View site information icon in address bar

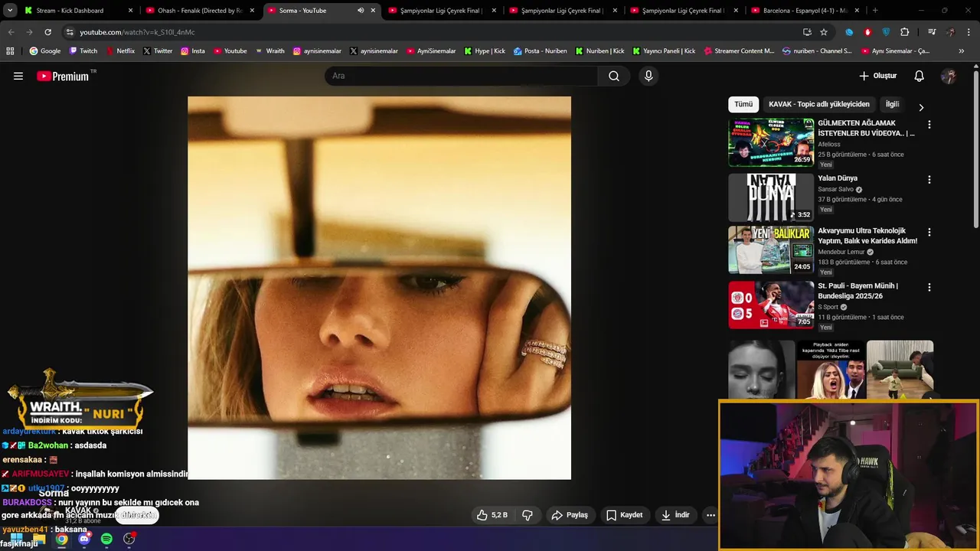[x=70, y=32]
